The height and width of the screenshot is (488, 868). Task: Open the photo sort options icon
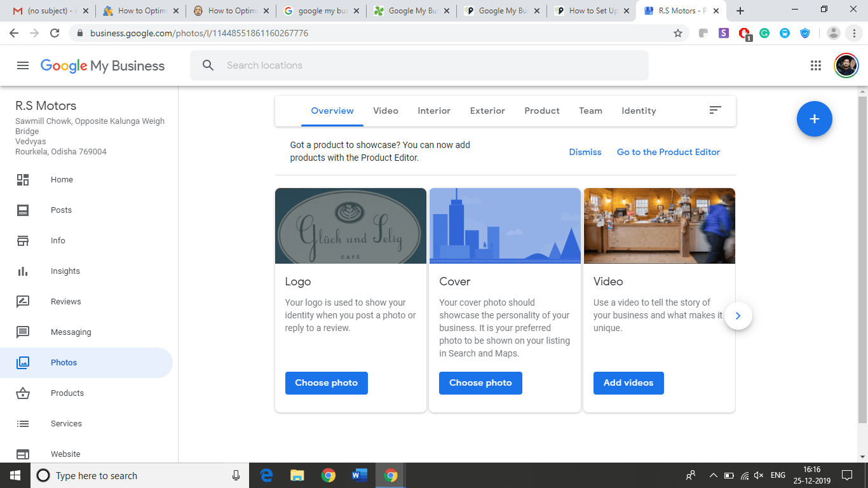point(715,111)
